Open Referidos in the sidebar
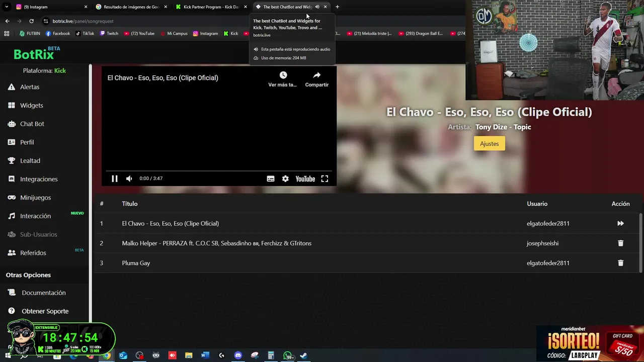This screenshot has width=644, height=362. pyautogui.click(x=33, y=253)
